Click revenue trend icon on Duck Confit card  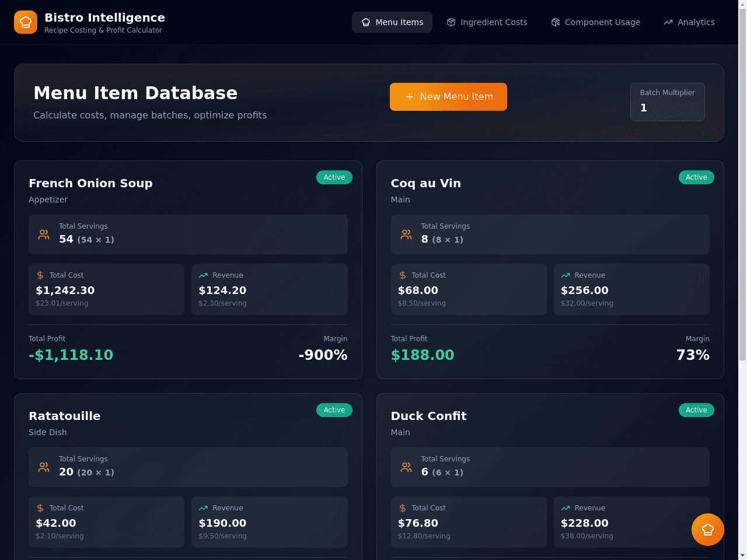(x=566, y=508)
